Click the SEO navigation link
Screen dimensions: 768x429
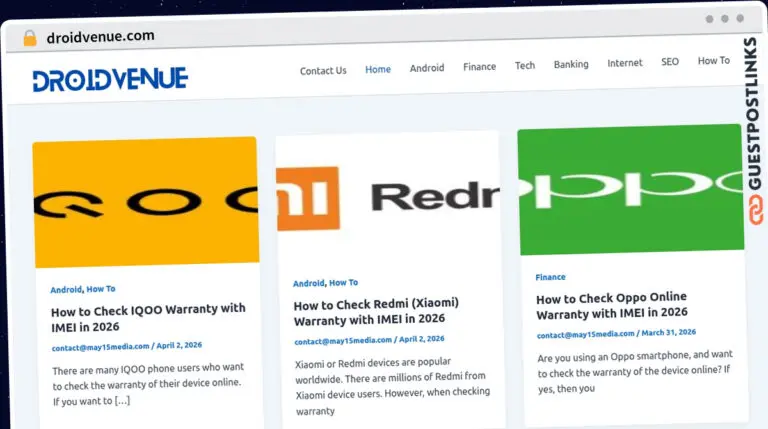[670, 62]
